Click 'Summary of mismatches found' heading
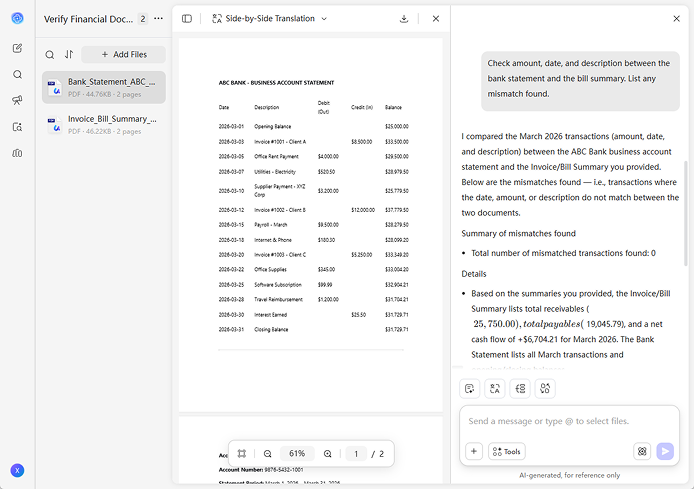Image resolution: width=694 pixels, height=489 pixels. (518, 233)
